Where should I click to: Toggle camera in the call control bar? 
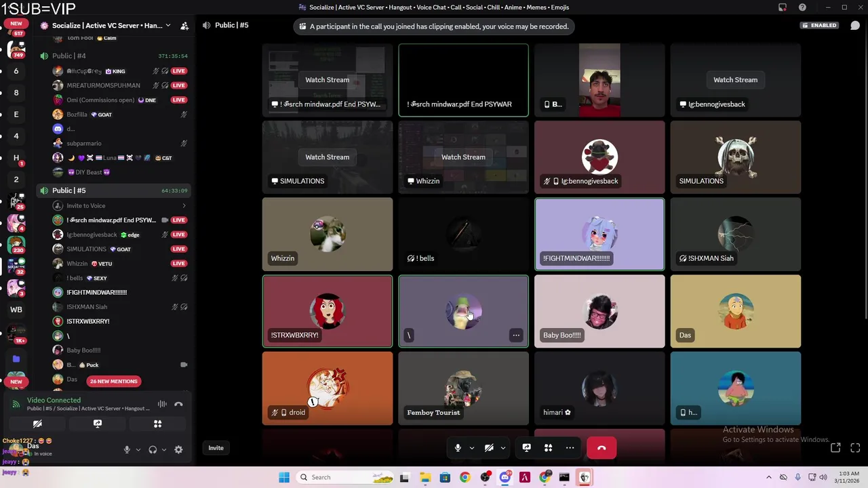[x=489, y=448]
